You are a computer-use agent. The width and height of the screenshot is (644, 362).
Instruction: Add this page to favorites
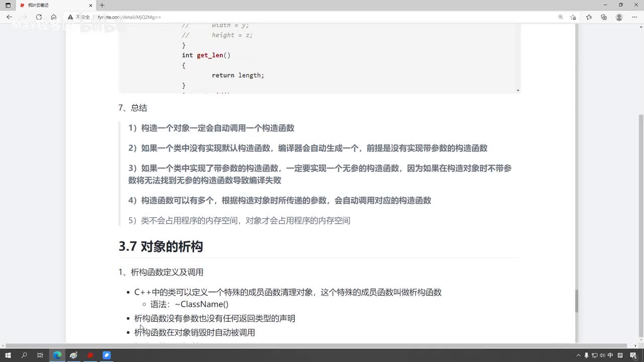[573, 17]
